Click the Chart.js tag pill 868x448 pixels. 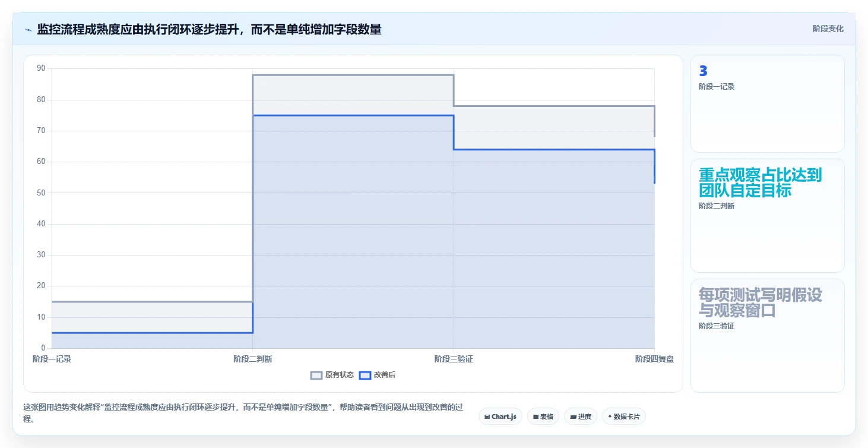500,417
